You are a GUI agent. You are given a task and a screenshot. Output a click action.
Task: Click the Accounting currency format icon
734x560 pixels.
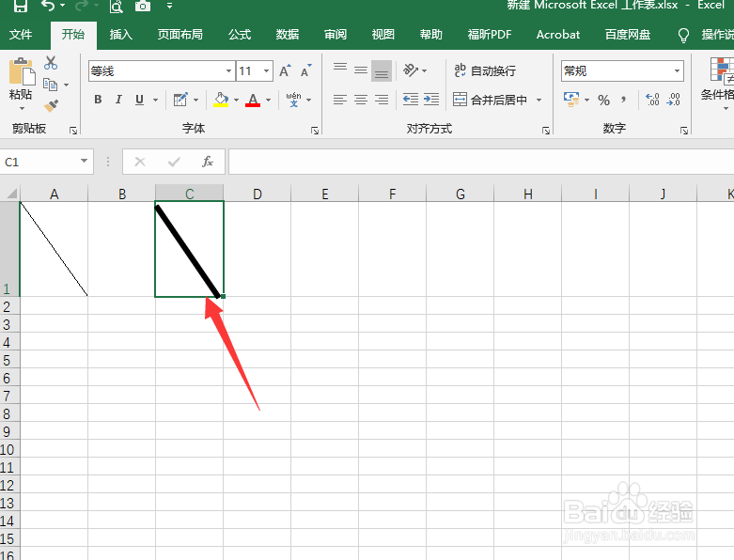coord(571,100)
